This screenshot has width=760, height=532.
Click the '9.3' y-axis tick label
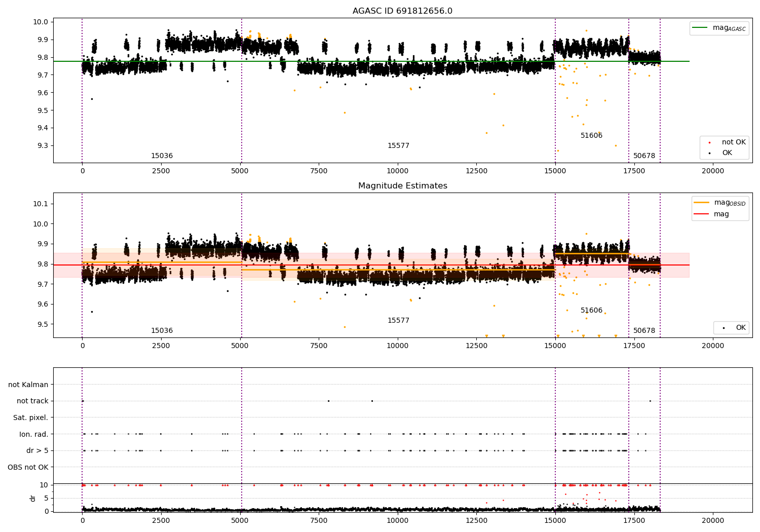43,145
